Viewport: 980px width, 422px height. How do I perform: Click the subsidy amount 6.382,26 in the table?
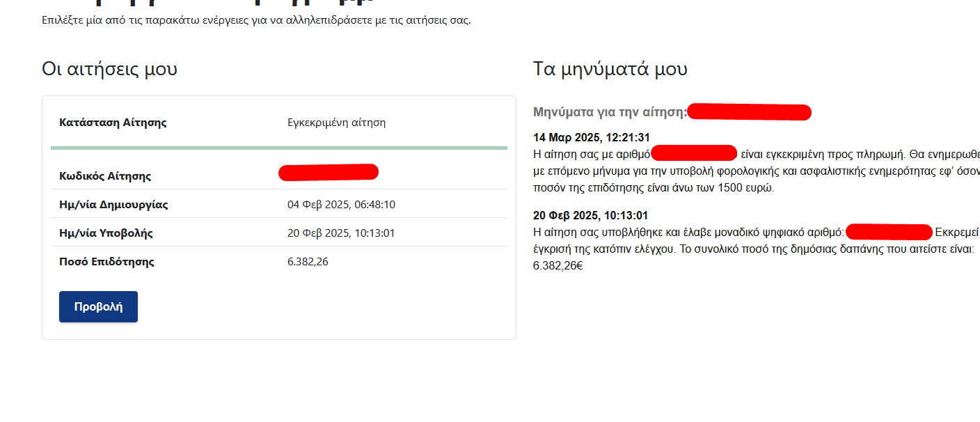coord(308,262)
